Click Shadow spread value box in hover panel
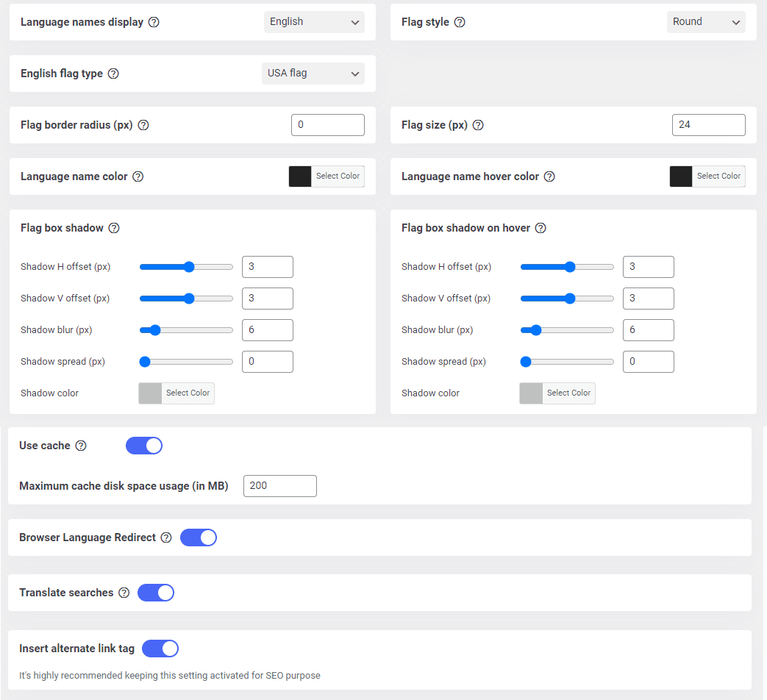 coord(648,362)
